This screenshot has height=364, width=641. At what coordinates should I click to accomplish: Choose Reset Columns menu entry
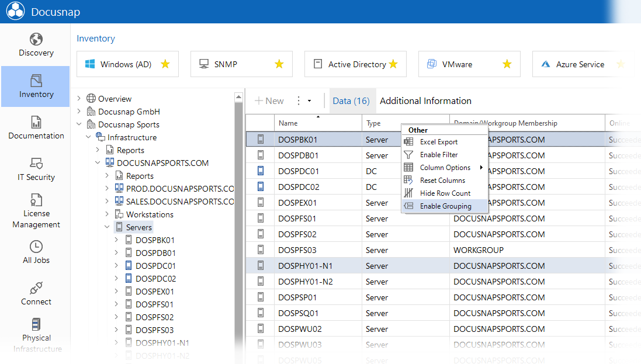tap(445, 181)
